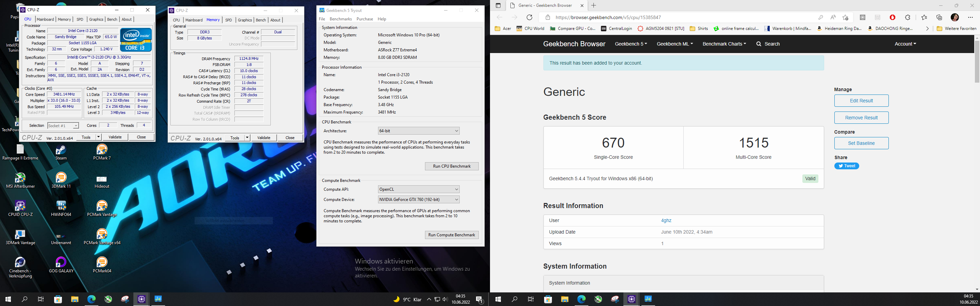Screen dimensions: 980x306
Task: Click Validate in CPU-Z Timings window
Action: click(x=264, y=138)
